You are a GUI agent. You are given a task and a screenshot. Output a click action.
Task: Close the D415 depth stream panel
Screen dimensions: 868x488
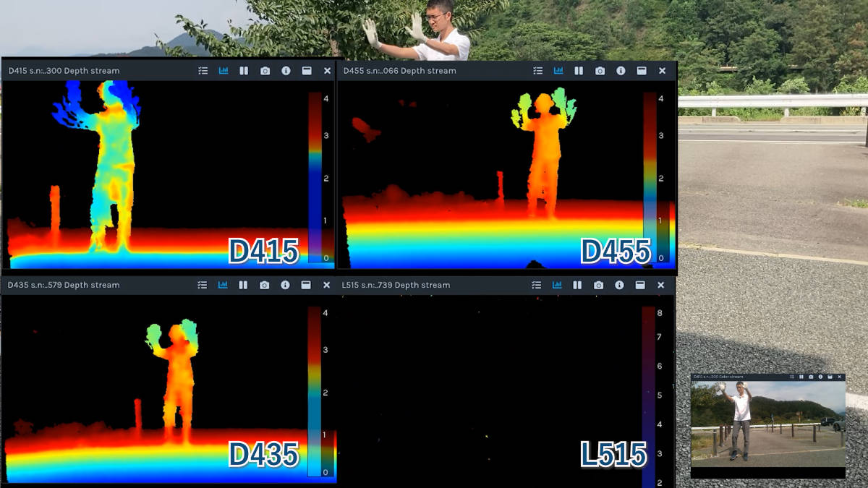[327, 71]
